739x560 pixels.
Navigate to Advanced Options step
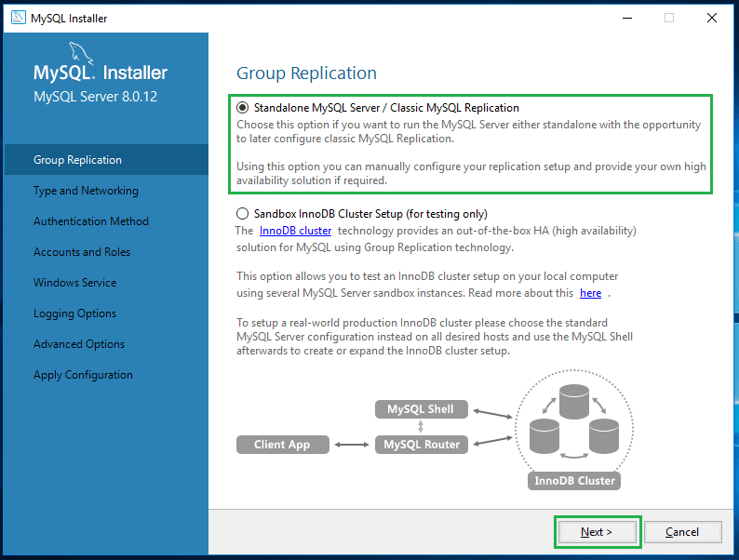pyautogui.click(x=79, y=344)
